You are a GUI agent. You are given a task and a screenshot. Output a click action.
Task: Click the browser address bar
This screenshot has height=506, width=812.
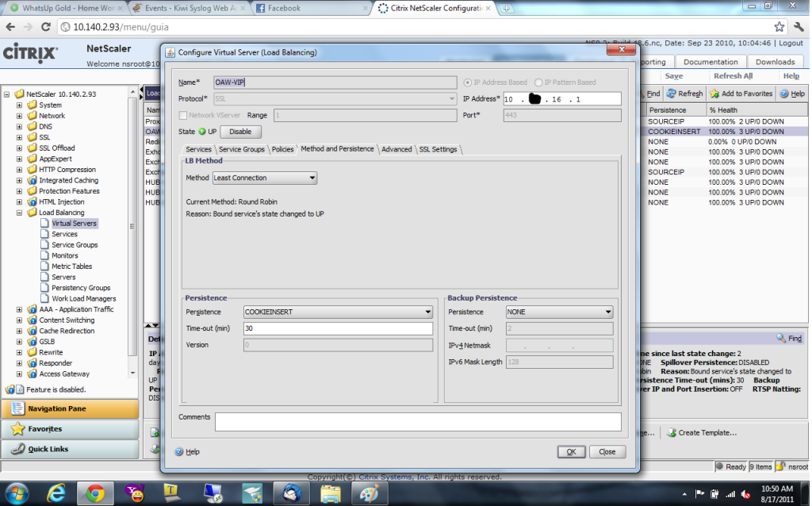pos(414,27)
